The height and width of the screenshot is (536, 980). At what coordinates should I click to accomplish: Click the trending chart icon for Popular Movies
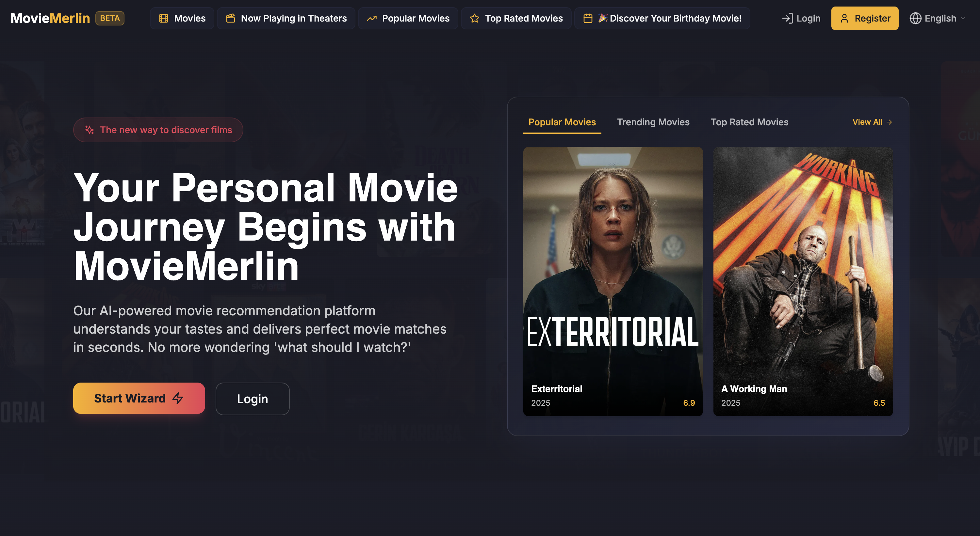click(x=372, y=18)
